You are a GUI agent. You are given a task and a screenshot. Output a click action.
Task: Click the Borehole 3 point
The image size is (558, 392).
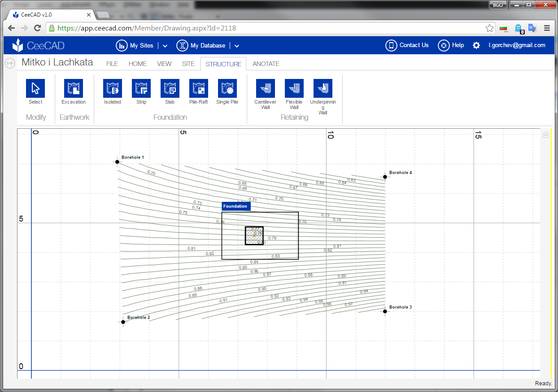coord(385,311)
